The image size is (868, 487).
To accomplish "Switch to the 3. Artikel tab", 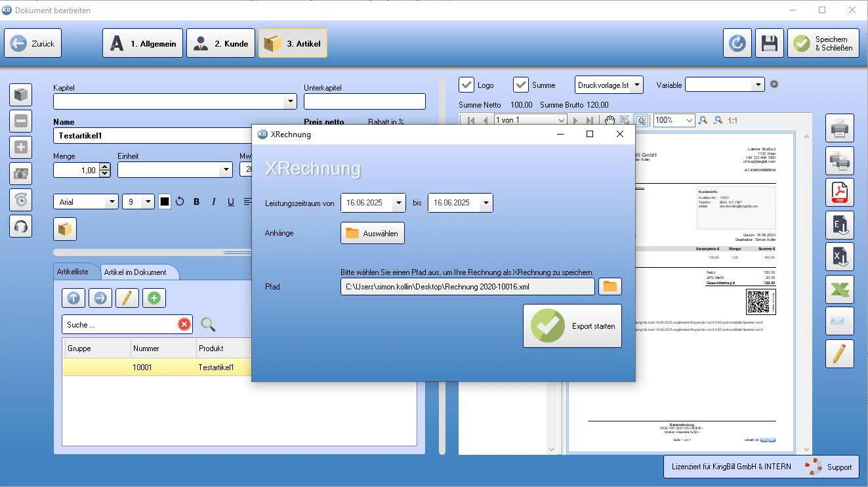I will [293, 43].
